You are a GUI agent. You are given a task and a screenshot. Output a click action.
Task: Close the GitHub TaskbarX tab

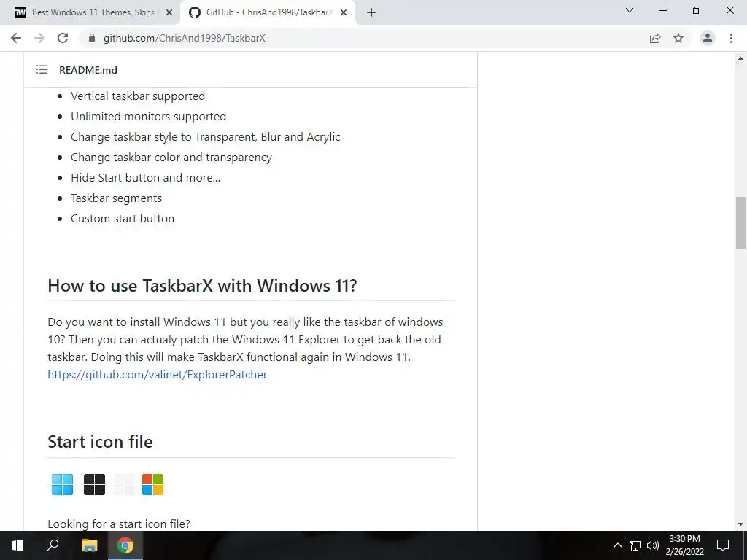point(344,12)
